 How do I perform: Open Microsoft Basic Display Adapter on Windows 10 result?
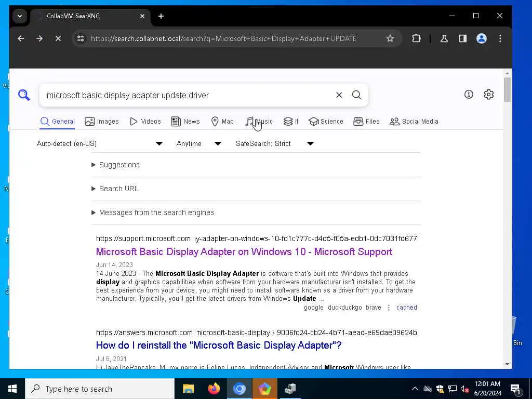tap(244, 252)
